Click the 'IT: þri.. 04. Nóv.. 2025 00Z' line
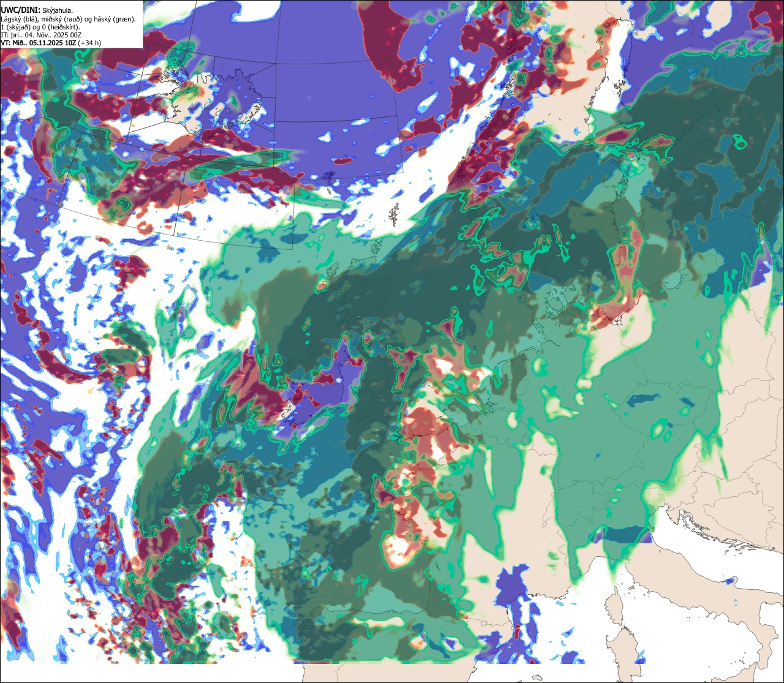 pyautogui.click(x=42, y=35)
